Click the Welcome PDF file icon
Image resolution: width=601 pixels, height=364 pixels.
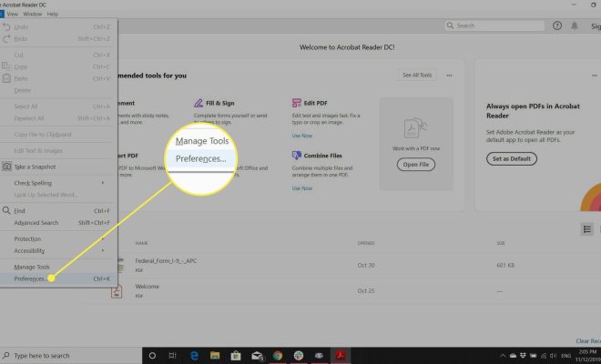(x=117, y=291)
